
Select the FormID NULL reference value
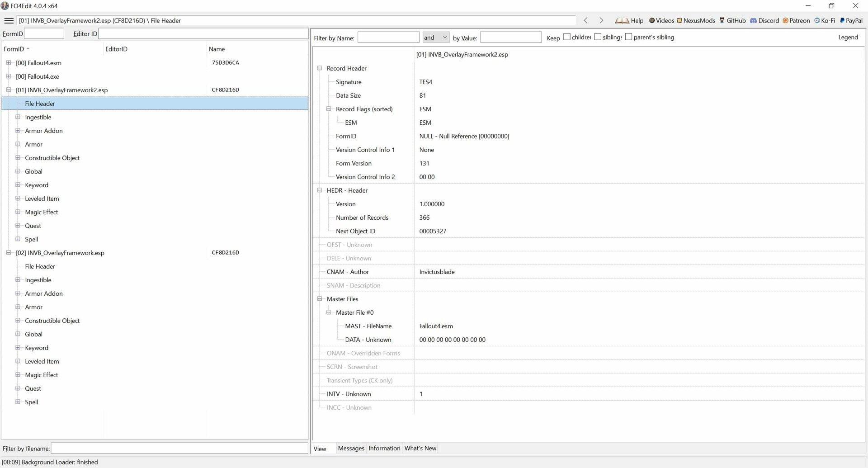464,136
